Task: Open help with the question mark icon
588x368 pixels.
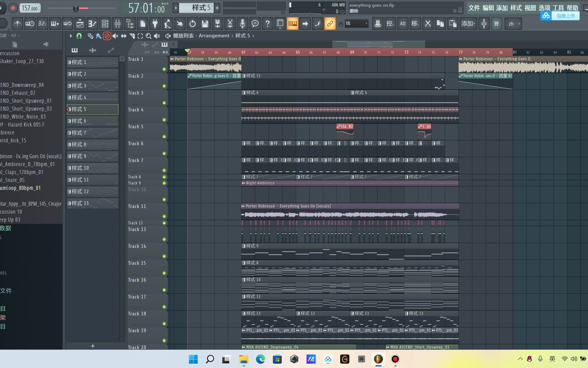Action: (267, 24)
